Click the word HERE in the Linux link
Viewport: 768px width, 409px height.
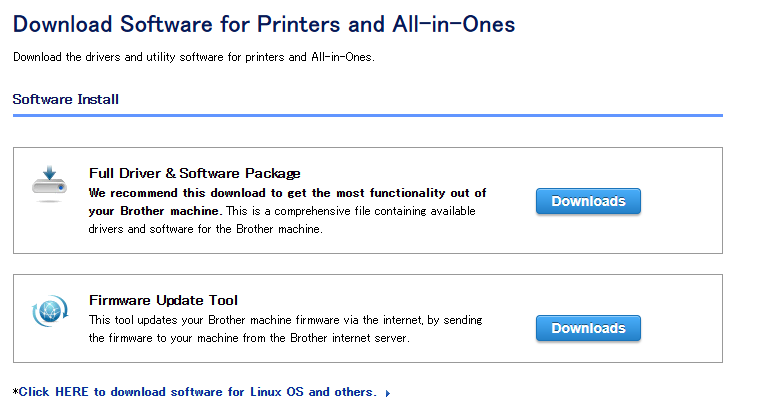[73, 392]
